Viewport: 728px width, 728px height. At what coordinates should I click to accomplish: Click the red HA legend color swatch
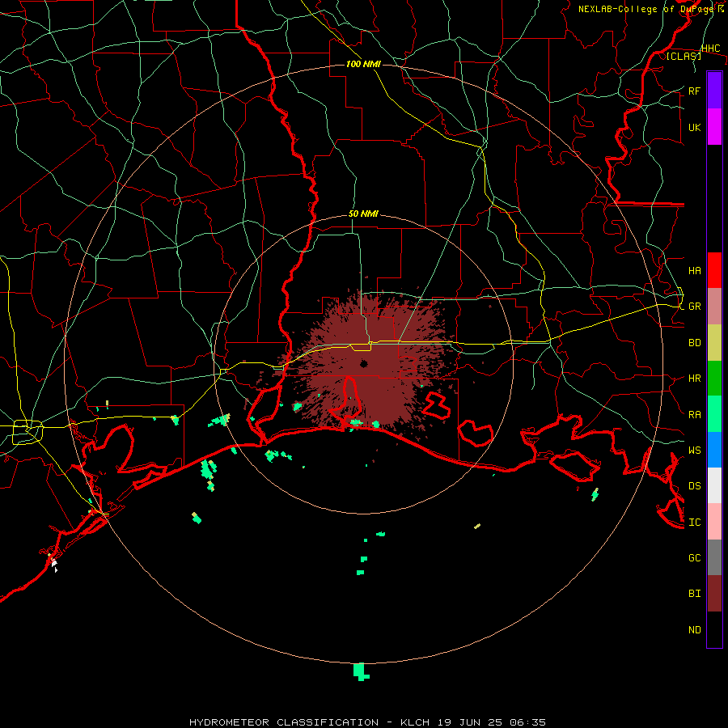tap(714, 270)
